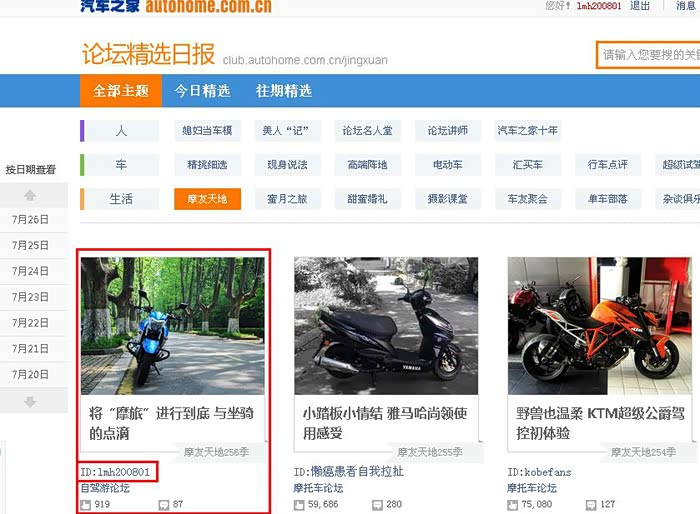Select the 人 category header
700x514 pixels.
tap(121, 131)
